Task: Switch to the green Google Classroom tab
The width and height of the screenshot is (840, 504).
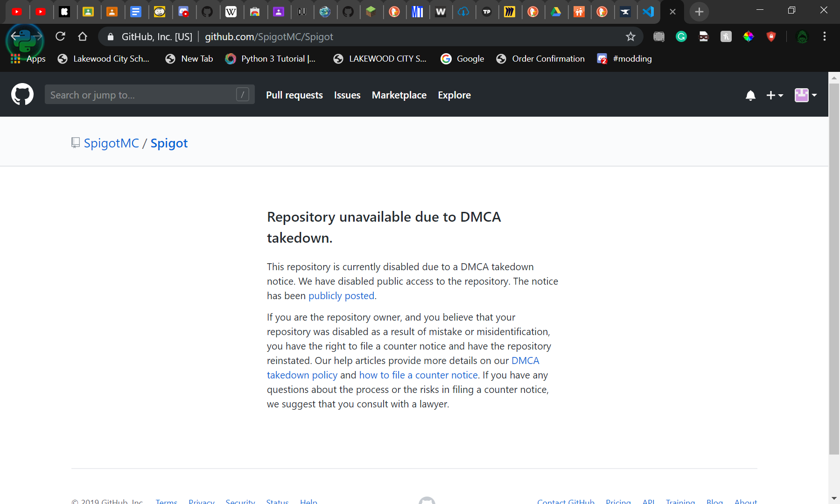Action: point(88,12)
